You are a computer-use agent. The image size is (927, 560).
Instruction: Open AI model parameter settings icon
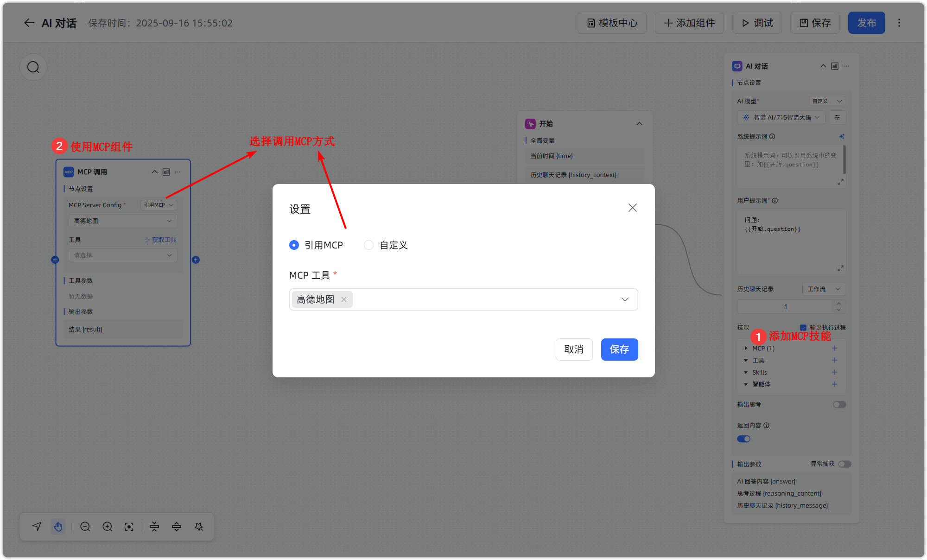(x=838, y=117)
